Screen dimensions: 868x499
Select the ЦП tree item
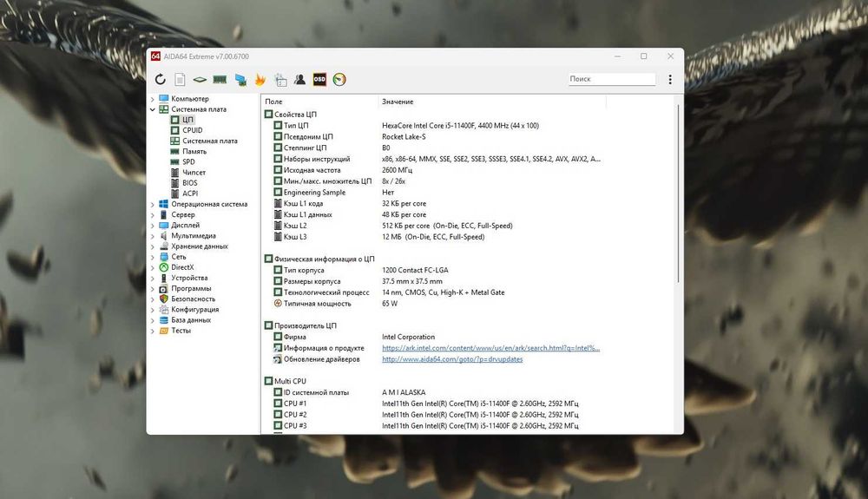point(187,120)
